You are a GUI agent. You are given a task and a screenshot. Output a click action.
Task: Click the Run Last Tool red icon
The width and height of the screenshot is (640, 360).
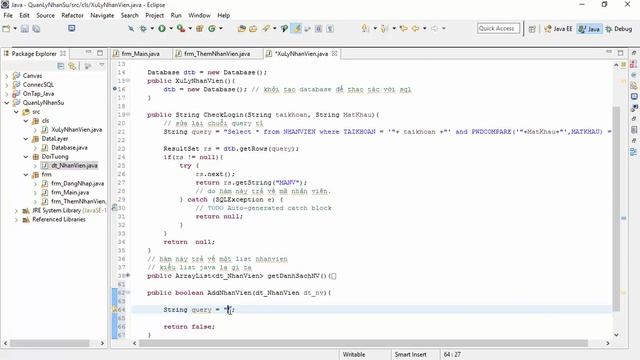click(x=180, y=29)
